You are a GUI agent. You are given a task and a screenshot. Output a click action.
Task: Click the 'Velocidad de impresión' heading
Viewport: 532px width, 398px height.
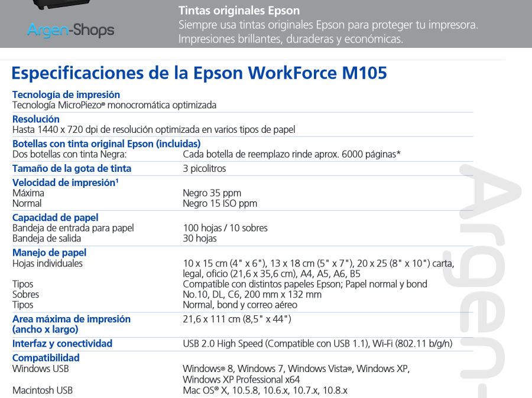pos(66,182)
